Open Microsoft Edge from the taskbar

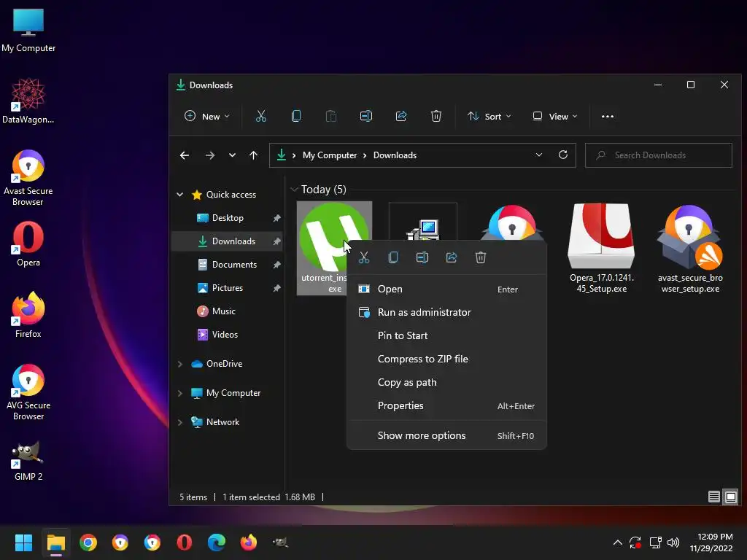click(x=216, y=542)
